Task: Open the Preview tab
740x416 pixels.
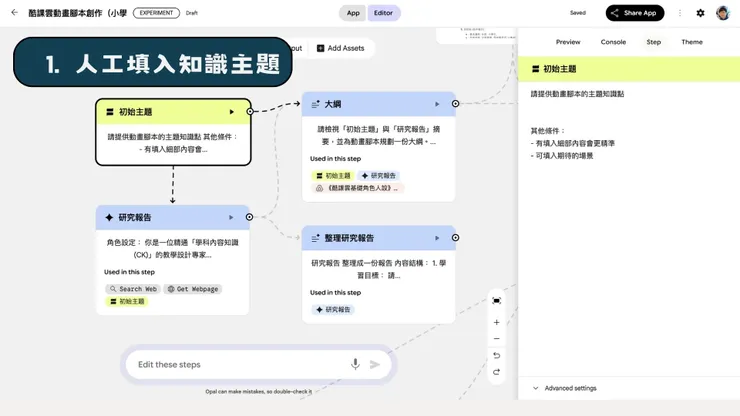Action: [568, 42]
